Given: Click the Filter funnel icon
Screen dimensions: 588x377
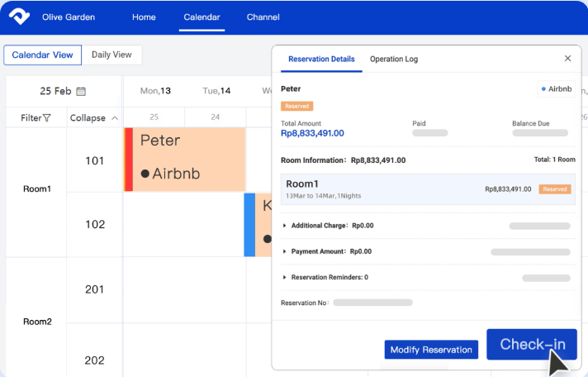Looking at the screenshot, I should pos(47,118).
